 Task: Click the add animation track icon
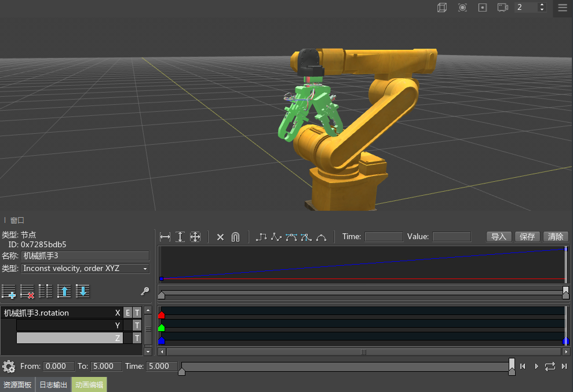click(9, 291)
